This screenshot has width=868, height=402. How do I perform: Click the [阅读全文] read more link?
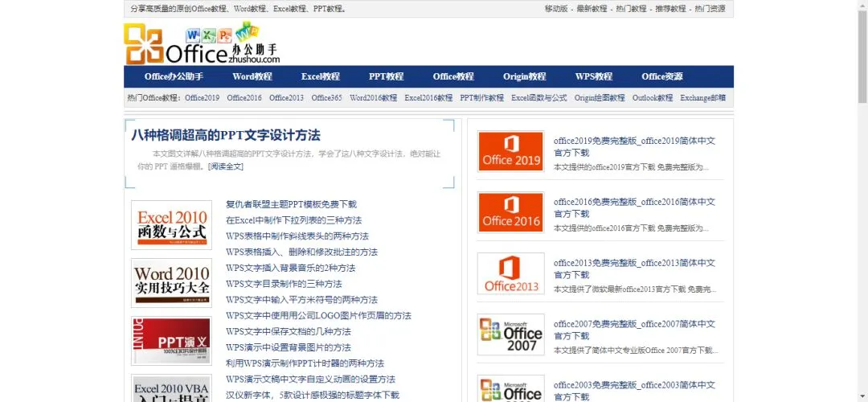(225, 166)
